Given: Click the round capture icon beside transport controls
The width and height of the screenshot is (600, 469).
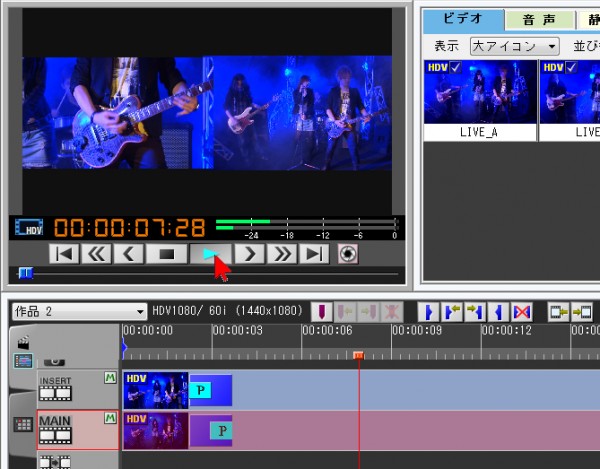Looking at the screenshot, I should point(348,254).
